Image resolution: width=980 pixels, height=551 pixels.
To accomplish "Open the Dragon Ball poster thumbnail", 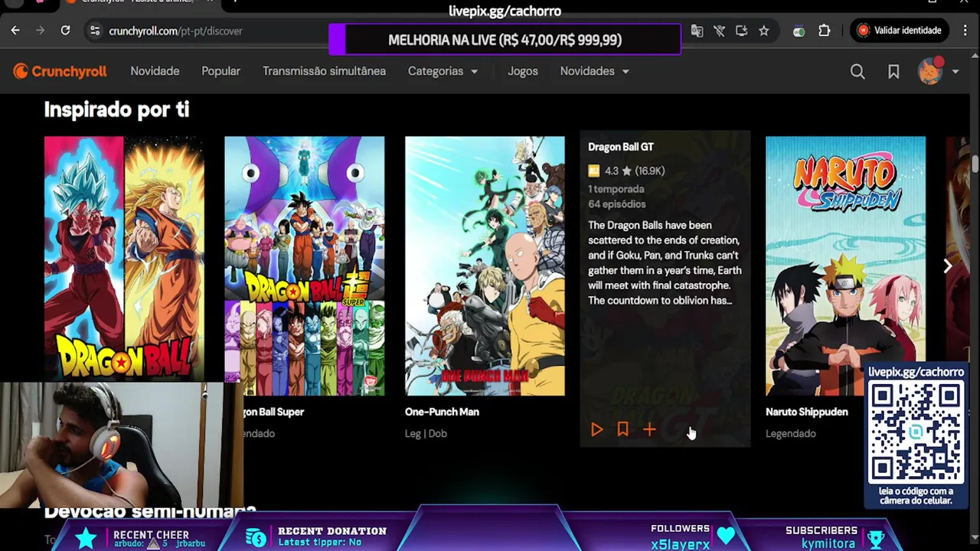I will click(124, 259).
